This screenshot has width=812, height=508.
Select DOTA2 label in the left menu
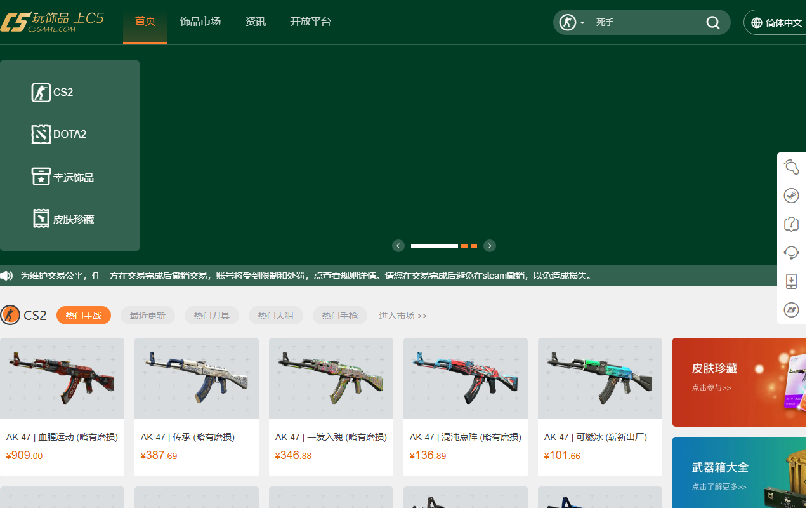tap(70, 134)
